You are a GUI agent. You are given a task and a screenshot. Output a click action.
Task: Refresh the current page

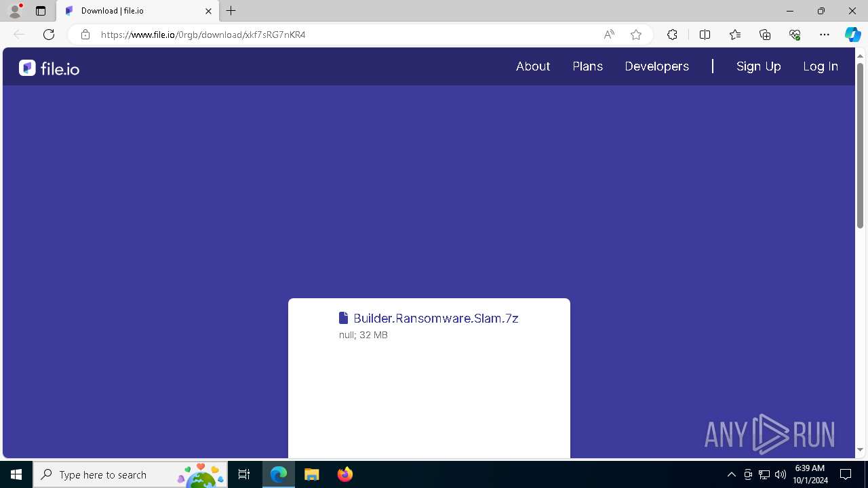tap(49, 35)
